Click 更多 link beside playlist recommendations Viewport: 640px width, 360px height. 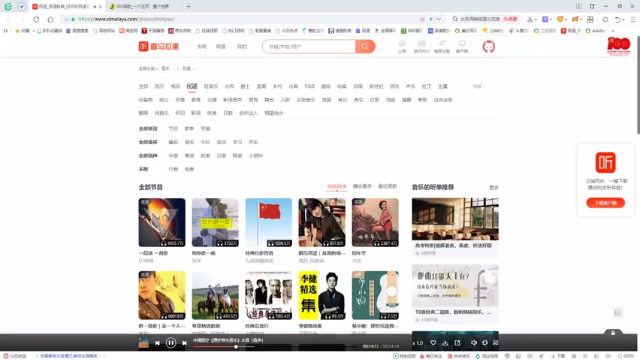[x=494, y=187]
